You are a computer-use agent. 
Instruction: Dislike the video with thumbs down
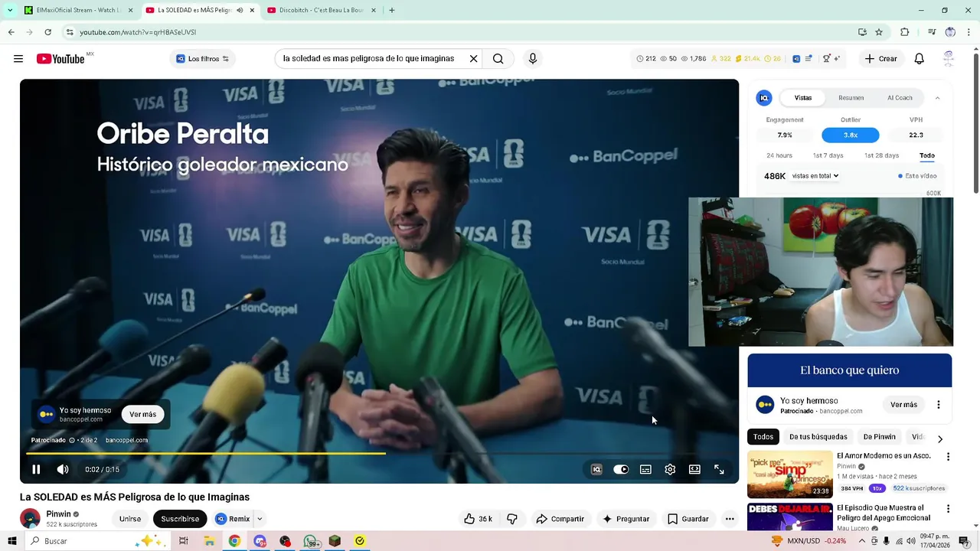[x=512, y=519]
